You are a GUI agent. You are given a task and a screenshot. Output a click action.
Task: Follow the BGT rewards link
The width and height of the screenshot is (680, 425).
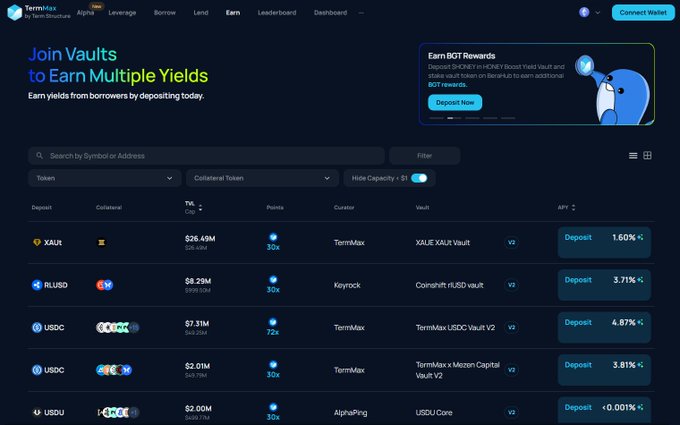click(448, 85)
